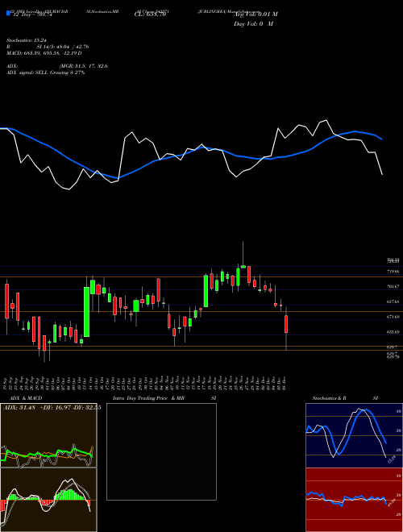Click the 687.68 price level label

pyautogui.click(x=393, y=301)
